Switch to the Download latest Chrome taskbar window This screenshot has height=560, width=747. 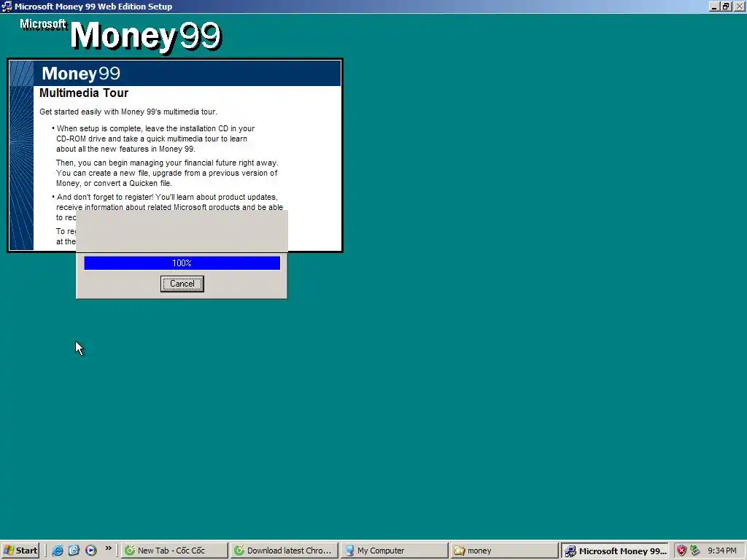284,551
